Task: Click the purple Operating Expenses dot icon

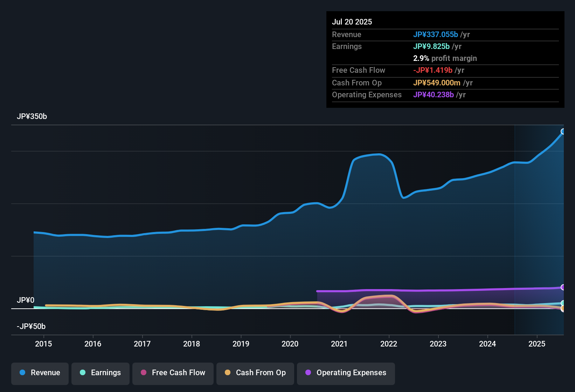Action: (308, 373)
